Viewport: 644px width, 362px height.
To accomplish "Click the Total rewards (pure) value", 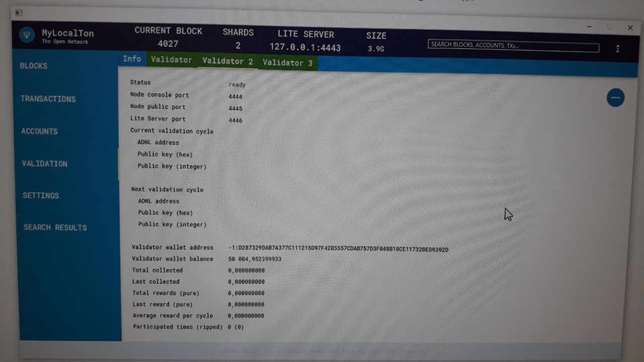I will (x=246, y=293).
